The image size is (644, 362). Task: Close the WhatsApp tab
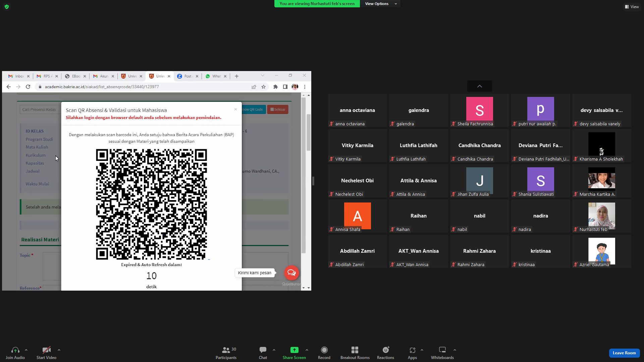(x=225, y=76)
